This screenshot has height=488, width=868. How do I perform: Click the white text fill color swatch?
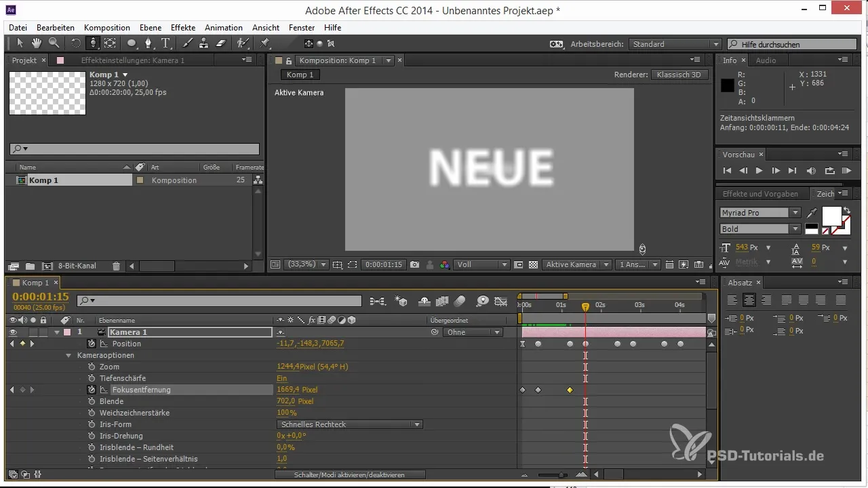[x=831, y=216]
